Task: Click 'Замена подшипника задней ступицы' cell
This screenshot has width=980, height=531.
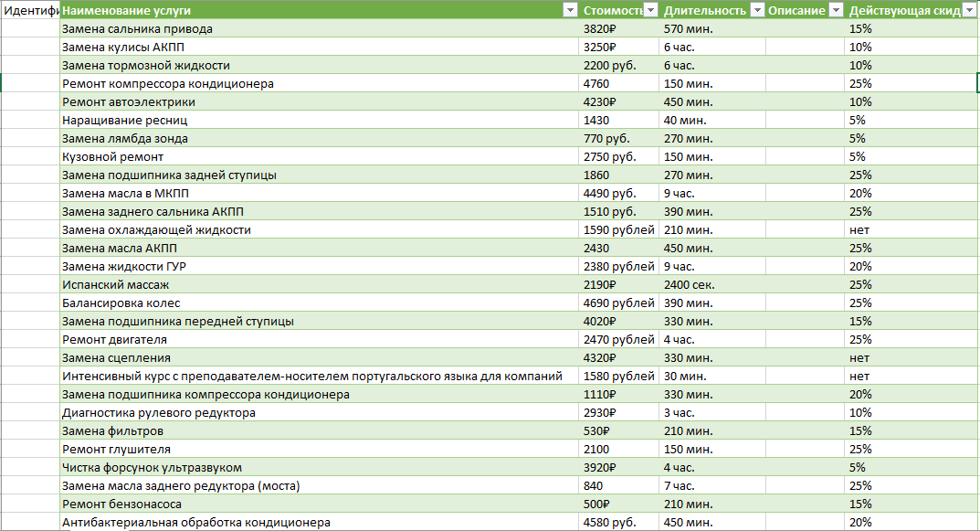Action: 320,175
